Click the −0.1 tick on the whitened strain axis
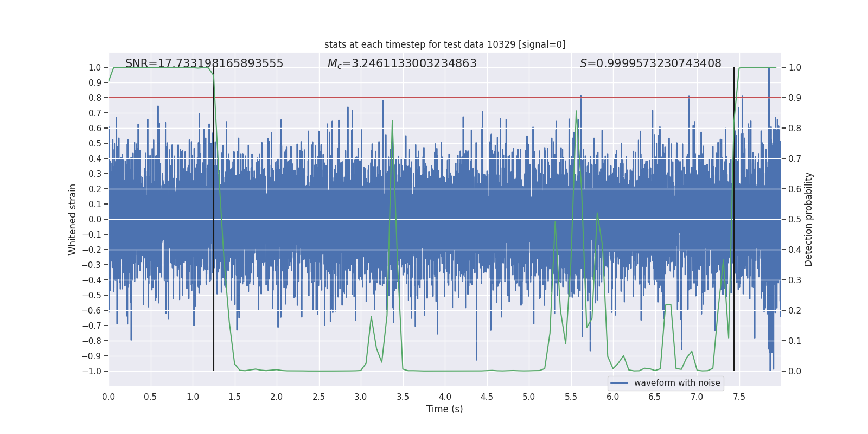The width and height of the screenshot is (868, 434). pyautogui.click(x=92, y=234)
